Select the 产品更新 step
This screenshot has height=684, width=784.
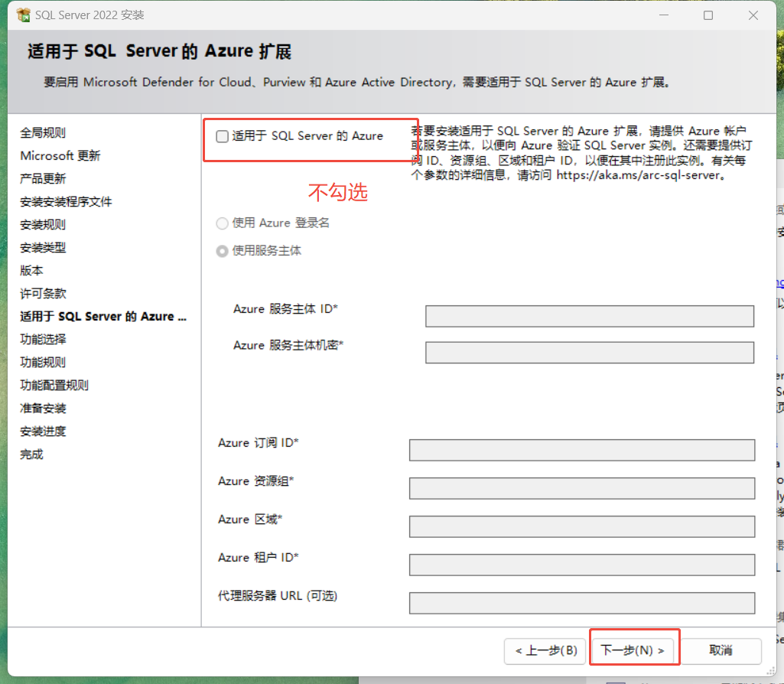tap(42, 178)
